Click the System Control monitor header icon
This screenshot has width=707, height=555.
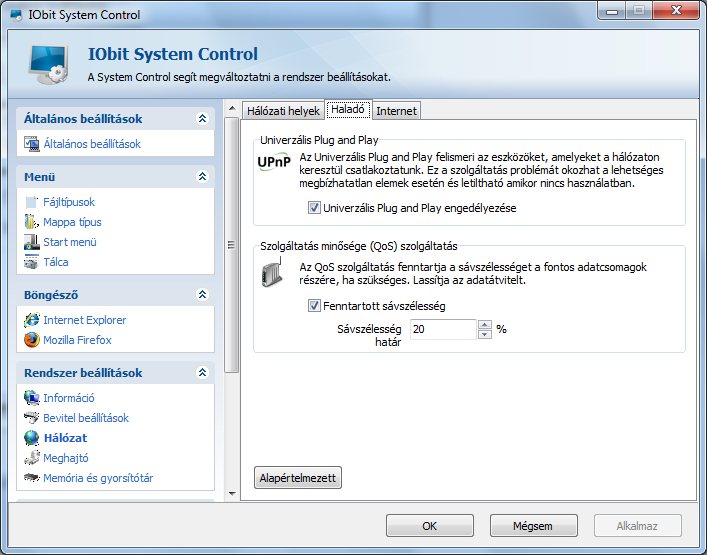tap(49, 64)
